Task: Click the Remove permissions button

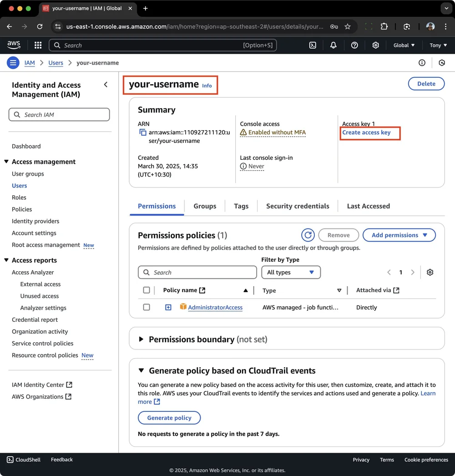Action: tap(339, 235)
